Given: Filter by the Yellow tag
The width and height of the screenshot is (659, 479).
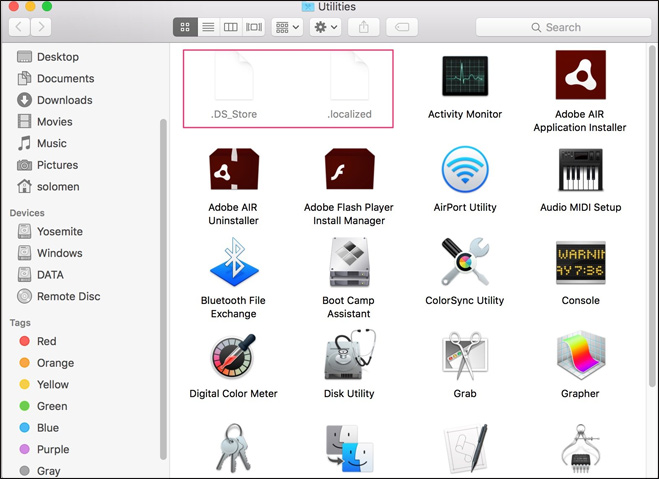Looking at the screenshot, I should pyautogui.click(x=44, y=384).
